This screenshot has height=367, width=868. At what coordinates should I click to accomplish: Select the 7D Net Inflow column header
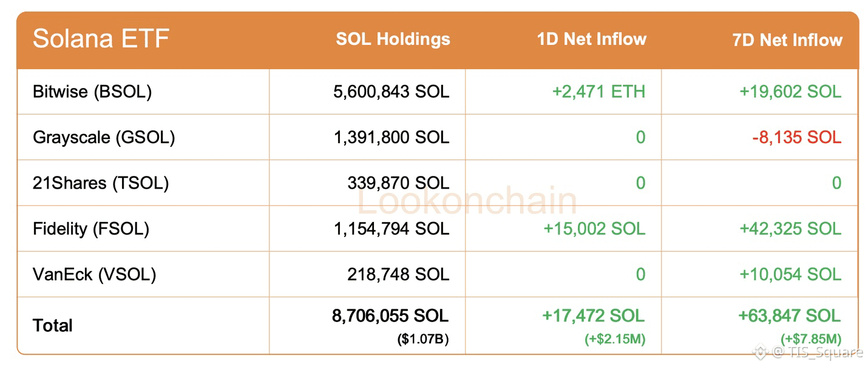(787, 40)
